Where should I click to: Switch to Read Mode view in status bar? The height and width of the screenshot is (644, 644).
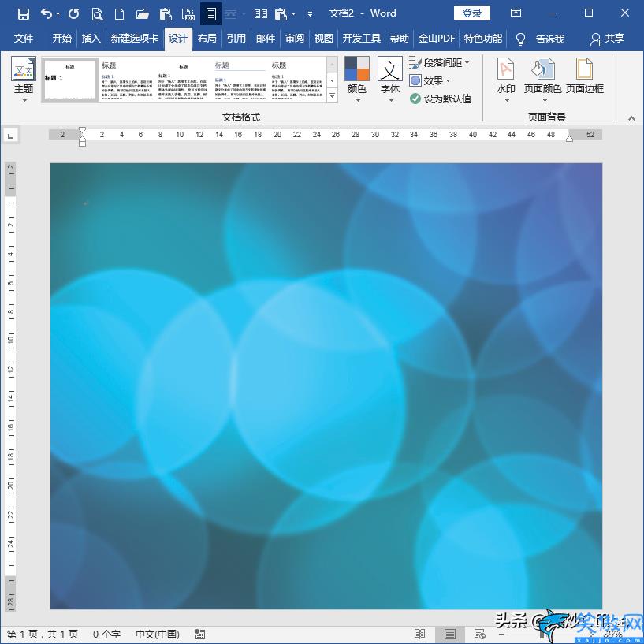coord(419,634)
